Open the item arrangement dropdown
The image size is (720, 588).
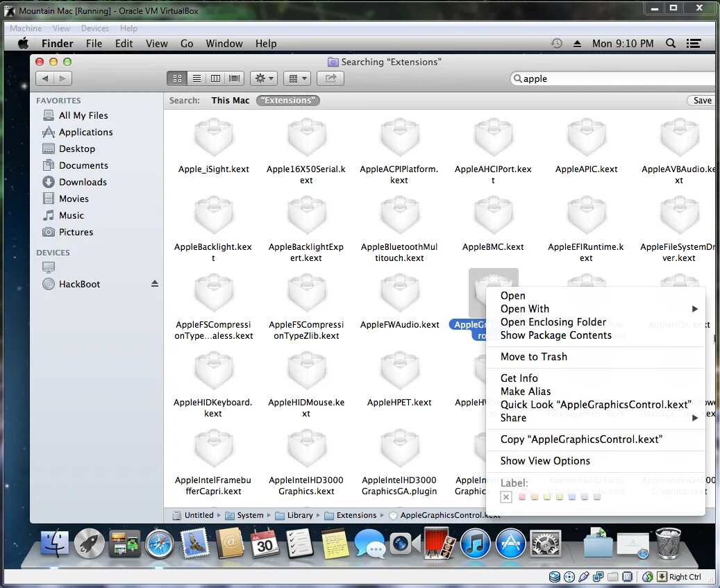297,78
